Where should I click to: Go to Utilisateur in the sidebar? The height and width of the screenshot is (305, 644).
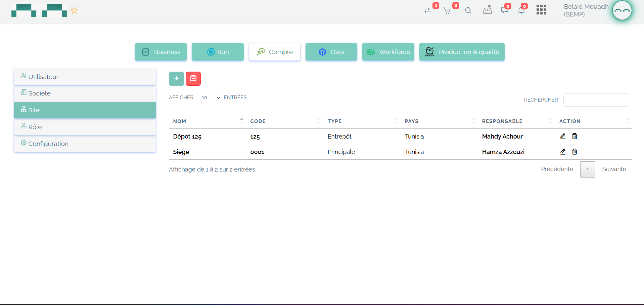point(85,77)
